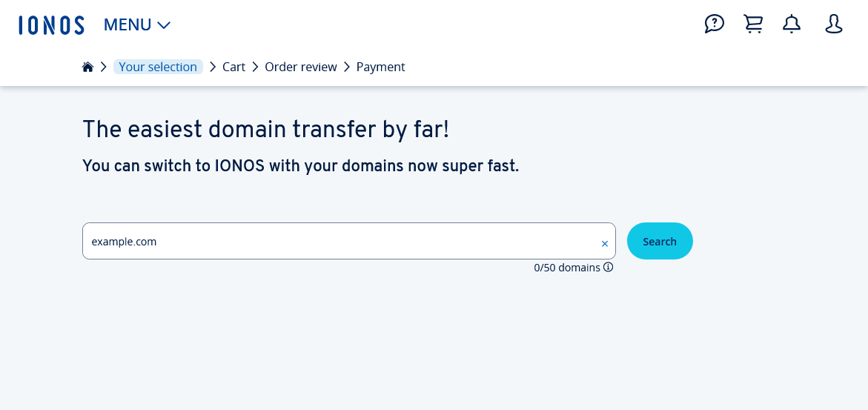Open the user account profile icon
Viewport: 868px width, 410px height.
point(834,24)
